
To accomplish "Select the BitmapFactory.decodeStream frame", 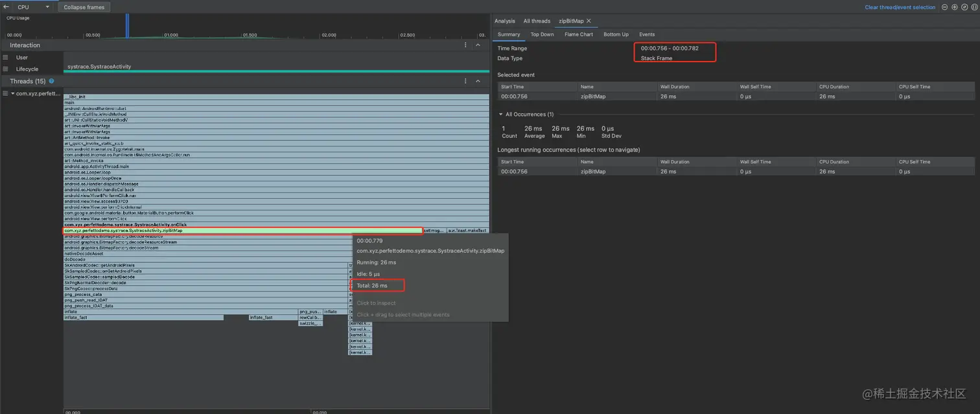I will [207, 248].
